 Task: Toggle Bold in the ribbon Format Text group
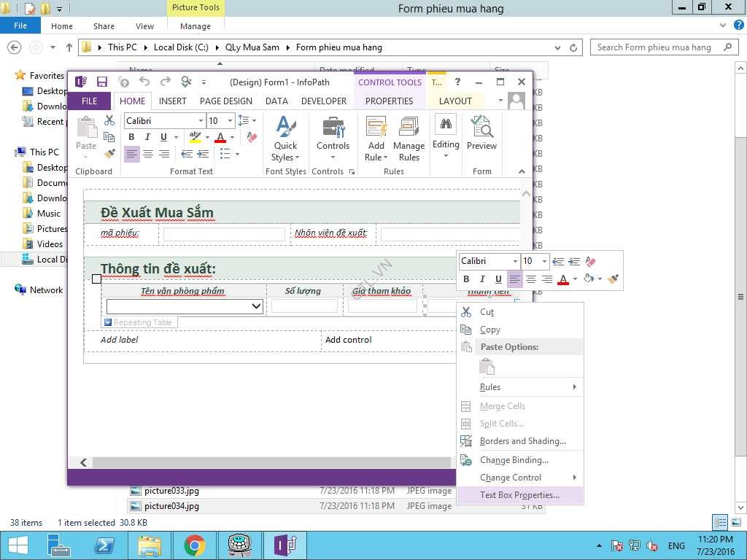coord(131,137)
